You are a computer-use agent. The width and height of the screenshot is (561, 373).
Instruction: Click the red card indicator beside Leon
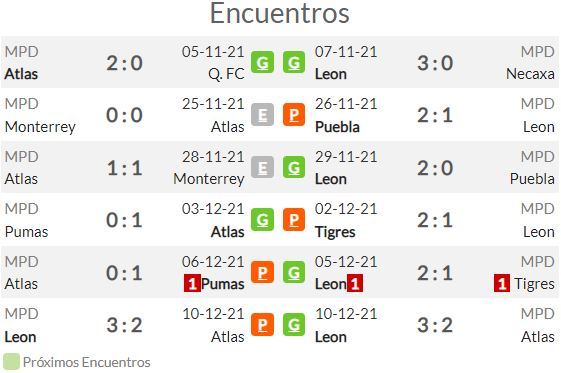click(355, 284)
